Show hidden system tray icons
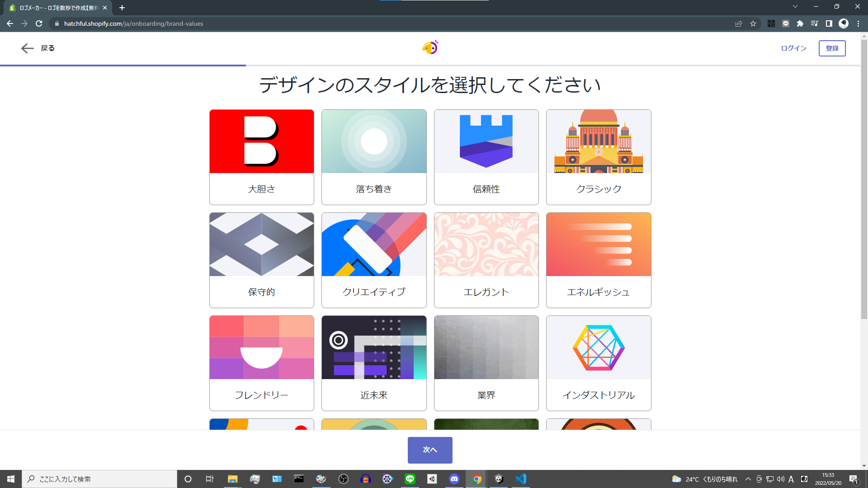 pyautogui.click(x=748, y=479)
